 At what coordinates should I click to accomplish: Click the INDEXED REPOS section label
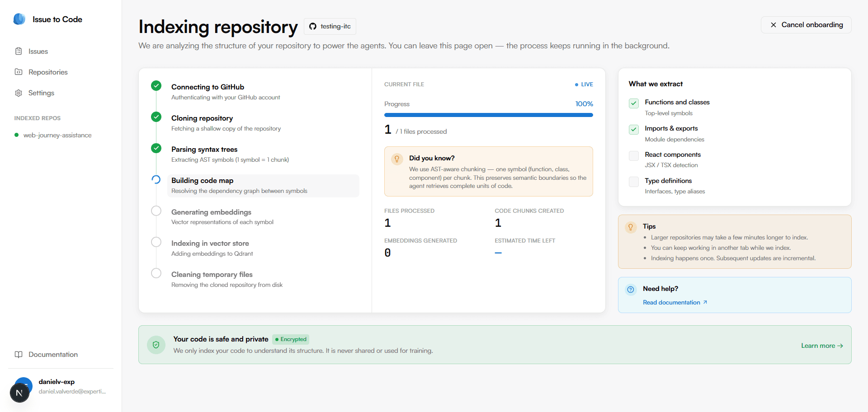37,118
